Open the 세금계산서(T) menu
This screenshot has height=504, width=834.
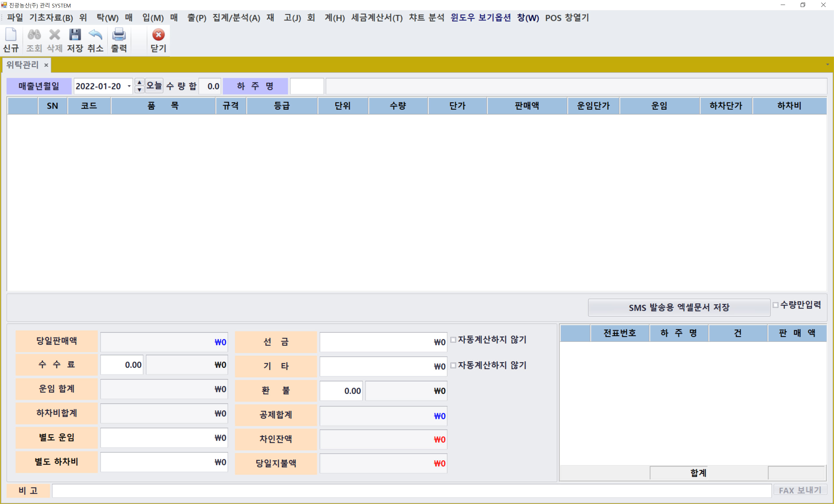[377, 18]
